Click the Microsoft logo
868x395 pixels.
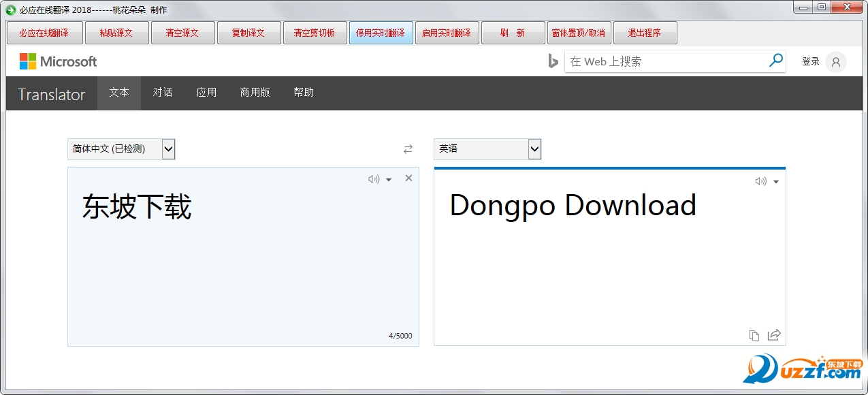pos(58,61)
